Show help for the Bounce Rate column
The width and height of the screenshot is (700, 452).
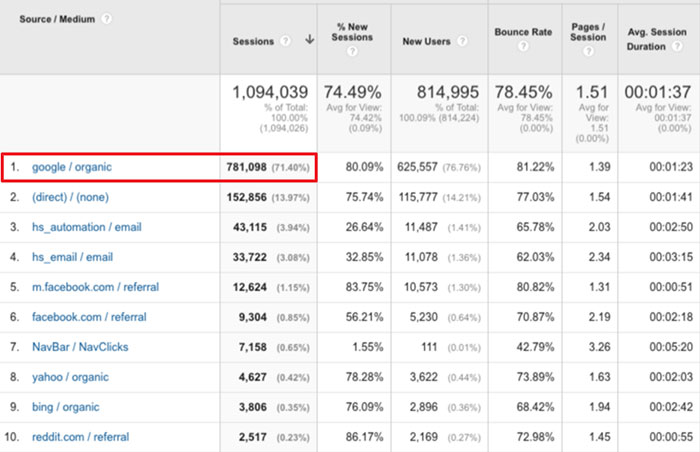[524, 47]
